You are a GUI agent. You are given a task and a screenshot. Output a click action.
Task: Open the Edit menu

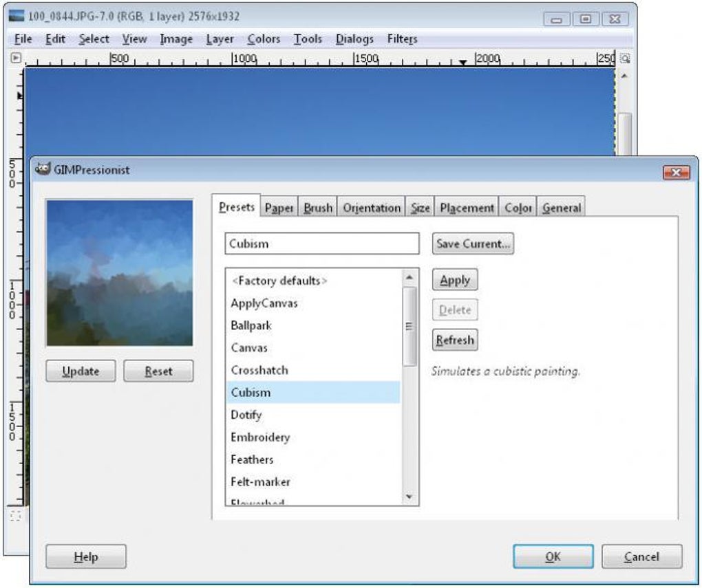tap(55, 39)
